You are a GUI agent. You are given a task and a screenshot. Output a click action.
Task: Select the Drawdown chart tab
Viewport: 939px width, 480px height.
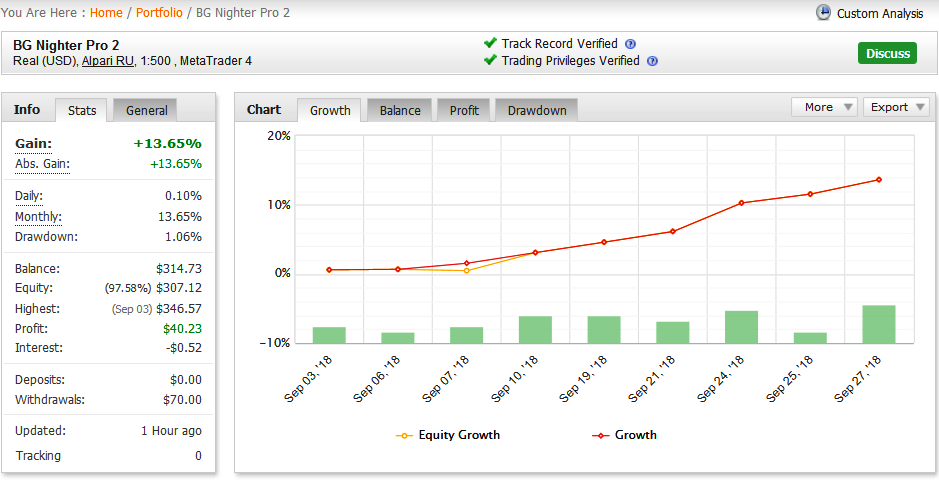point(537,111)
